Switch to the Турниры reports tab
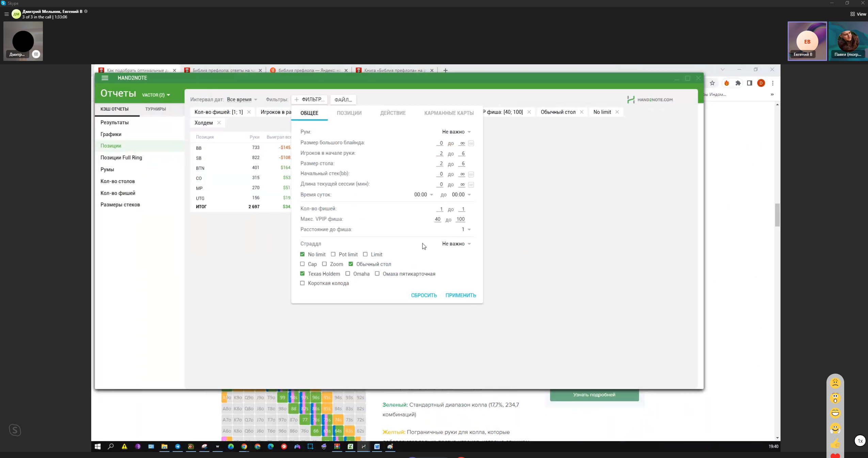 coord(156,109)
